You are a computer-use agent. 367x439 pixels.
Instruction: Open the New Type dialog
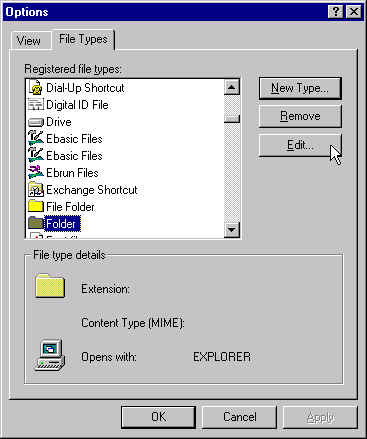tap(300, 88)
